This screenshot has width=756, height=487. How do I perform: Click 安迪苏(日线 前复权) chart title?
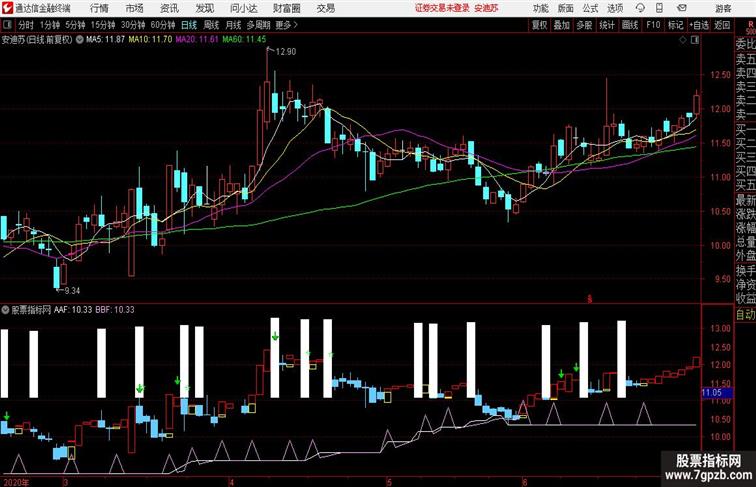37,40
